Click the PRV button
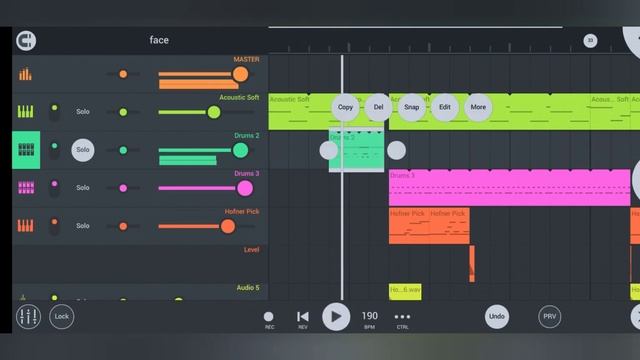 click(x=550, y=316)
